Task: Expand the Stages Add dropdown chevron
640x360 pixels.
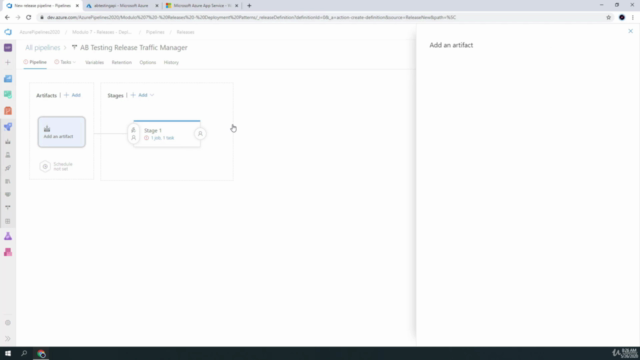Action: (152, 95)
